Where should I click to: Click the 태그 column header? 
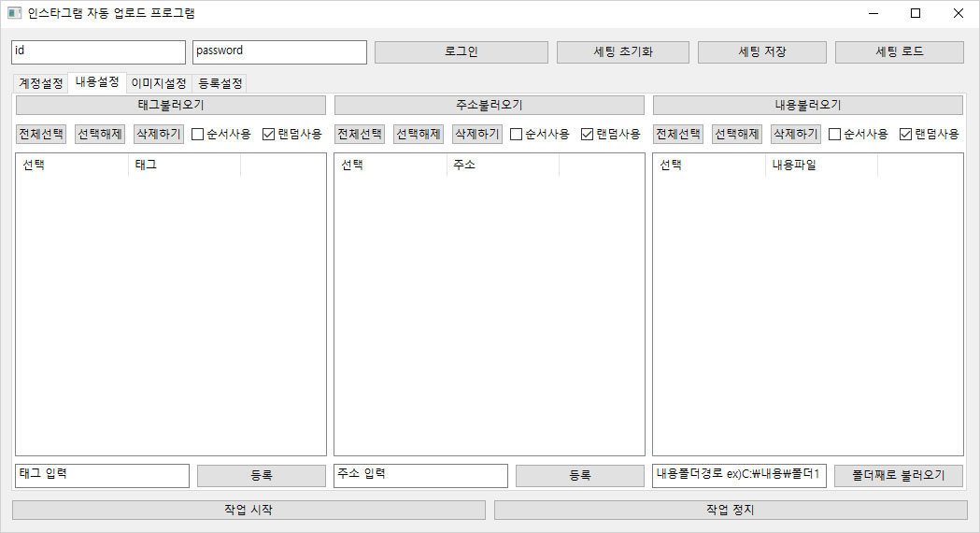(184, 166)
